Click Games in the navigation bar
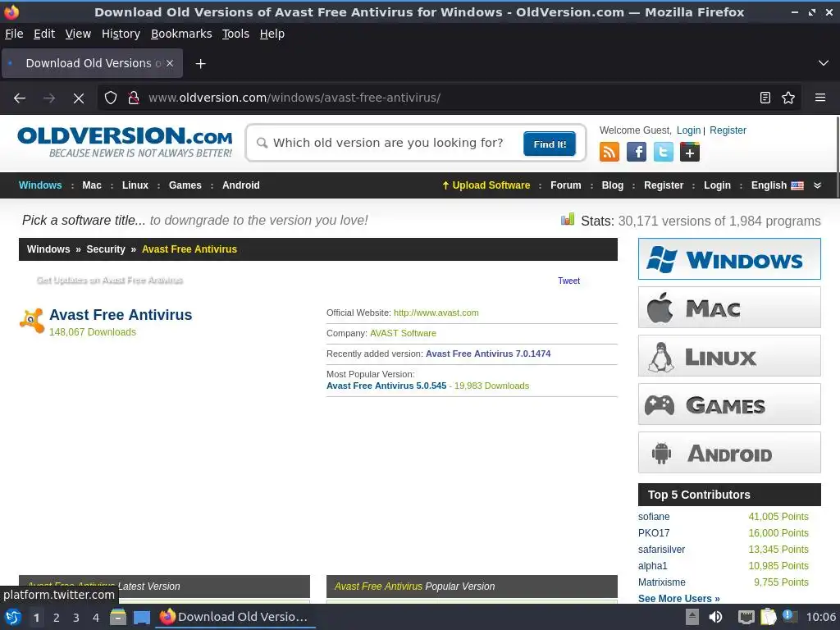 (x=185, y=185)
